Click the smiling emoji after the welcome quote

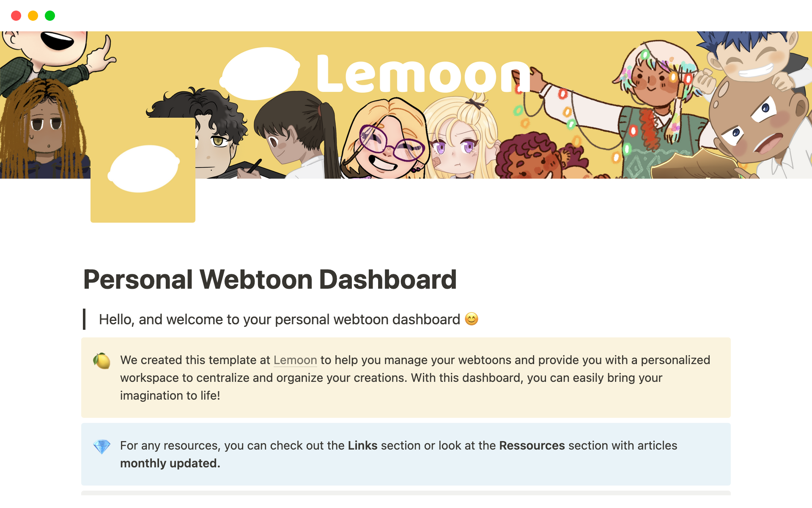[471, 319]
